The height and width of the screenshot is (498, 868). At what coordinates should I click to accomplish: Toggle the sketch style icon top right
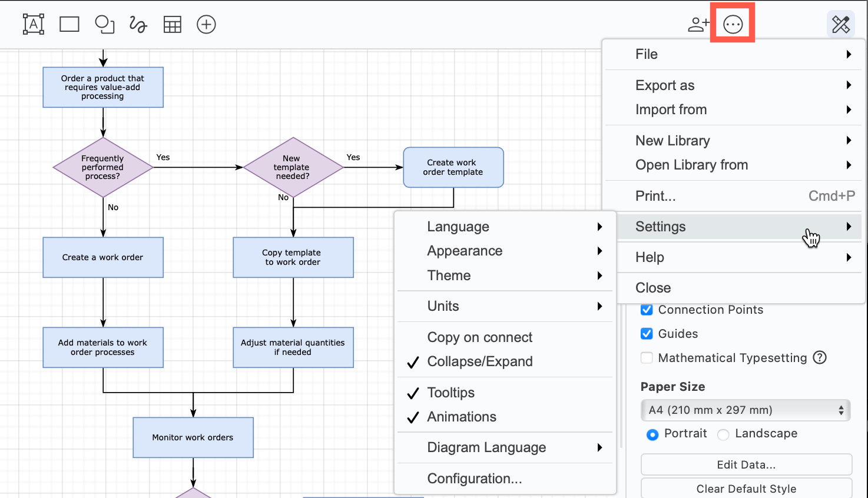841,24
